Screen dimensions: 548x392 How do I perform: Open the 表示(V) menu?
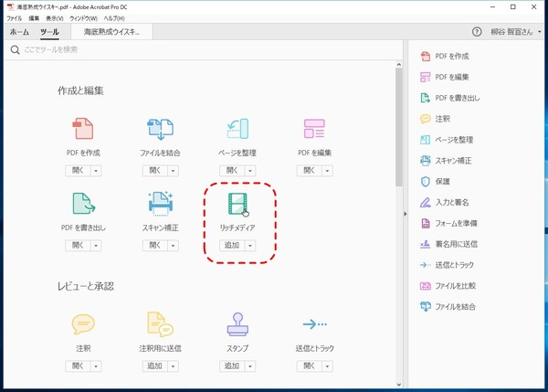pos(55,18)
